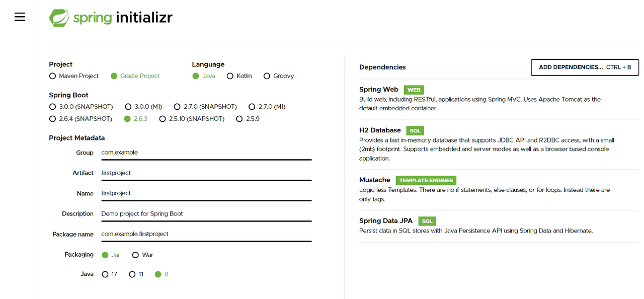Viewport: 644px width, 299px height.
Task: Switch language to Groovy
Action: click(x=267, y=76)
